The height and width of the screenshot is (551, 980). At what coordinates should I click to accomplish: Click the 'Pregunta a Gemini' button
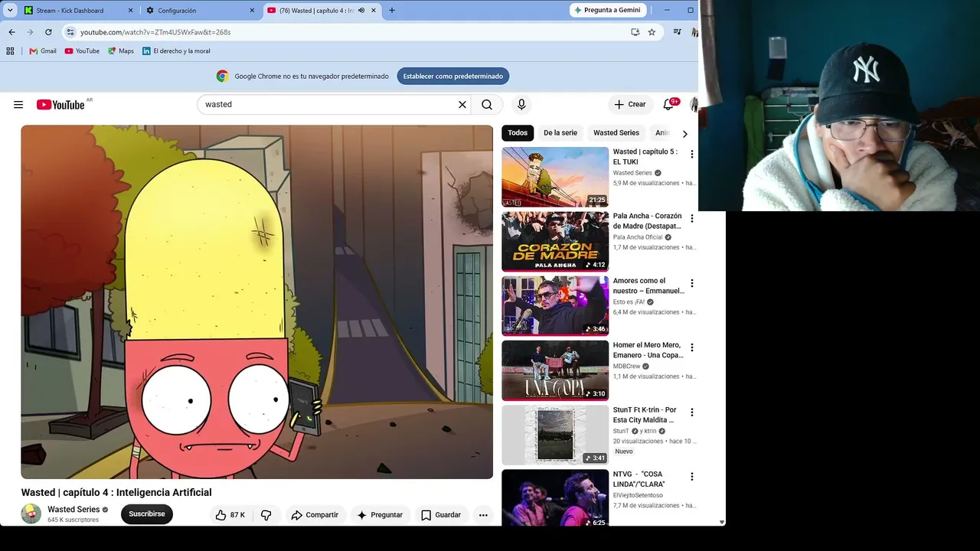point(609,11)
